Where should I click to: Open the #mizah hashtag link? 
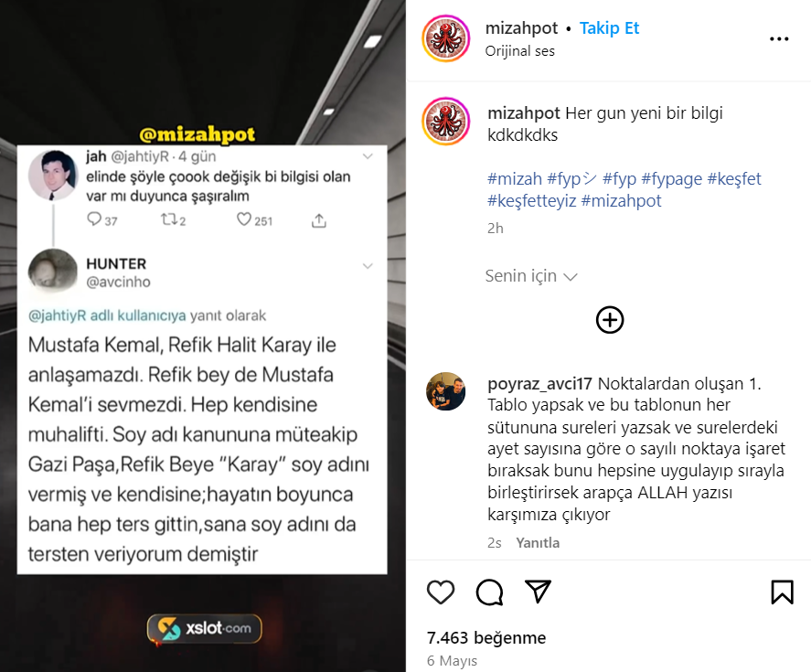point(515,179)
